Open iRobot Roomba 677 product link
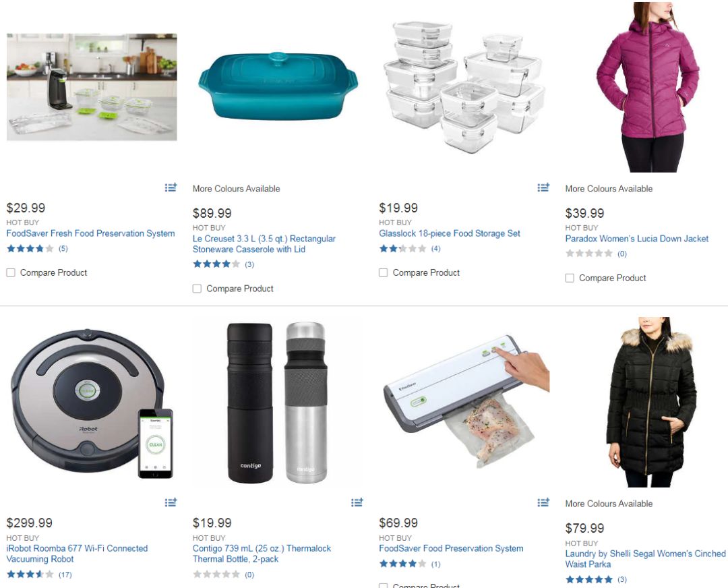The height and width of the screenshot is (588, 728). click(x=77, y=554)
